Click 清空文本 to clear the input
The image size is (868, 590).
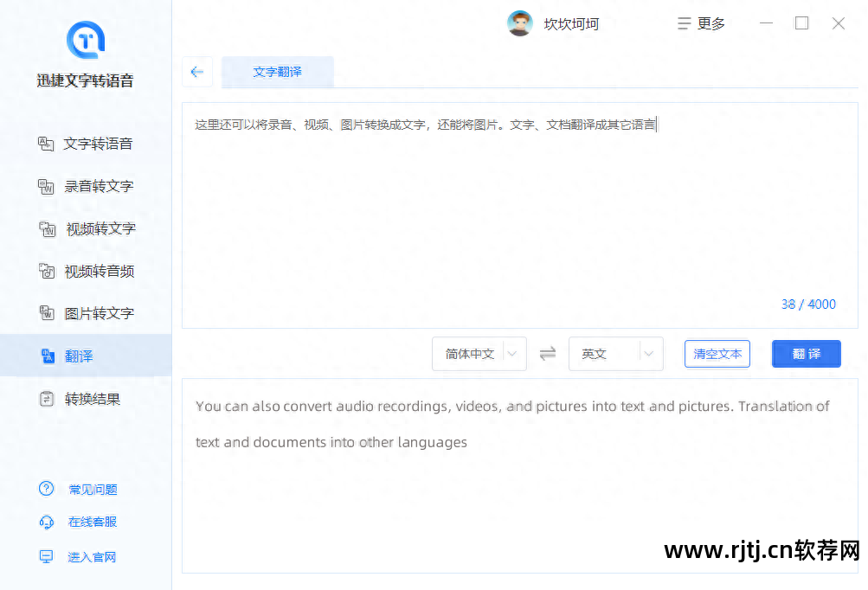[x=717, y=353]
